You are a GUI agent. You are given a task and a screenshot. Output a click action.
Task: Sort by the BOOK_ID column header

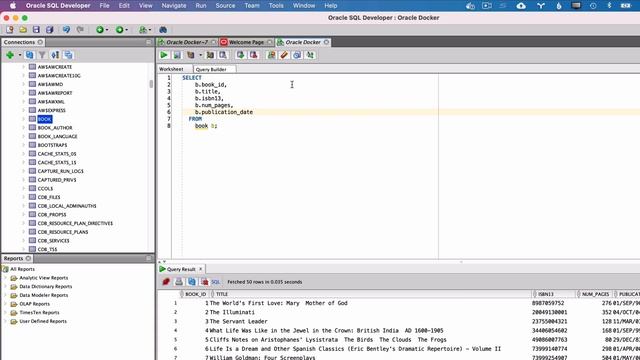[196, 294]
